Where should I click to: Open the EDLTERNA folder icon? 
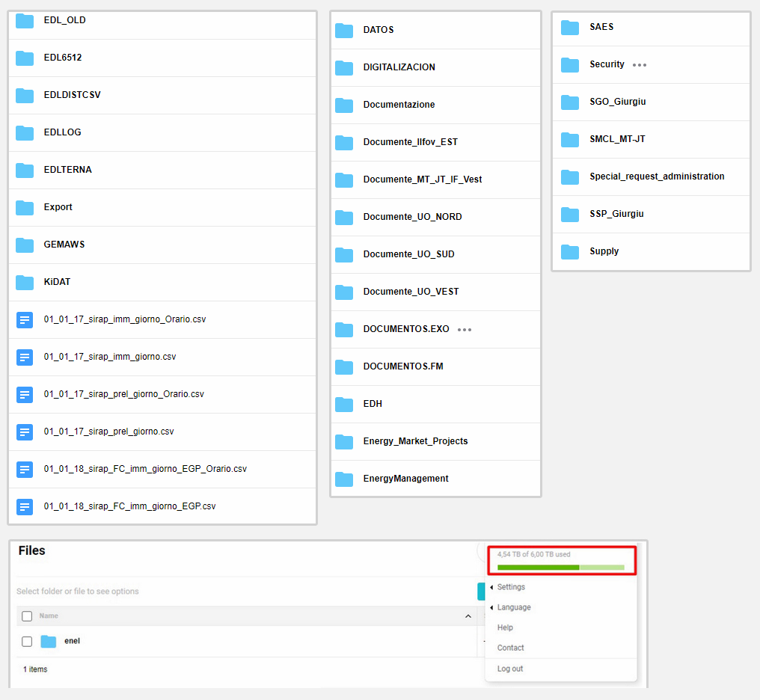point(25,170)
